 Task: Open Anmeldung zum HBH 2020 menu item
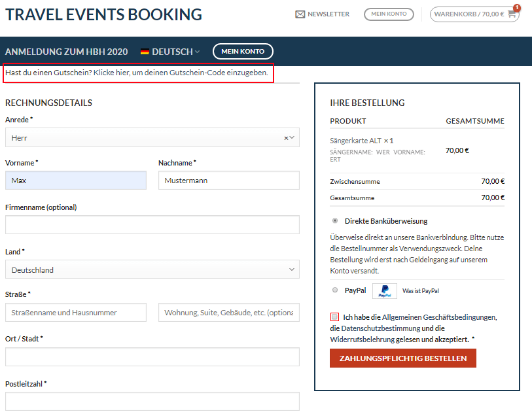[67, 52]
